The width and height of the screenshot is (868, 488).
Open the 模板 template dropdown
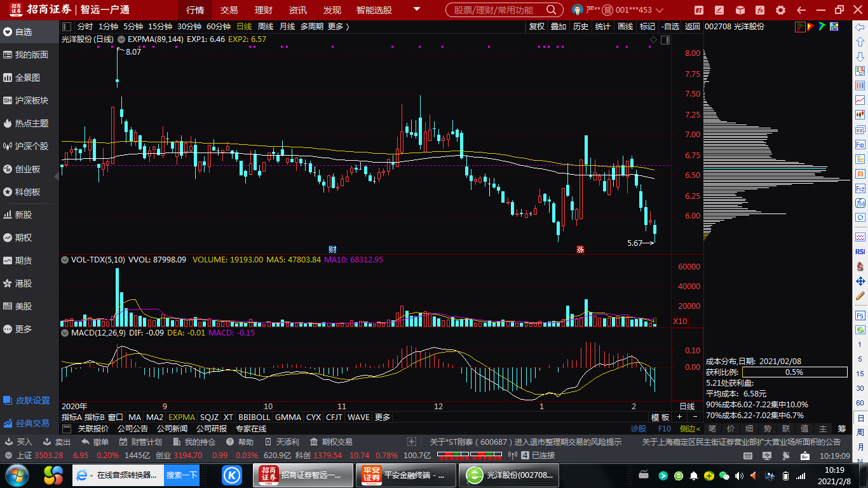(x=660, y=417)
